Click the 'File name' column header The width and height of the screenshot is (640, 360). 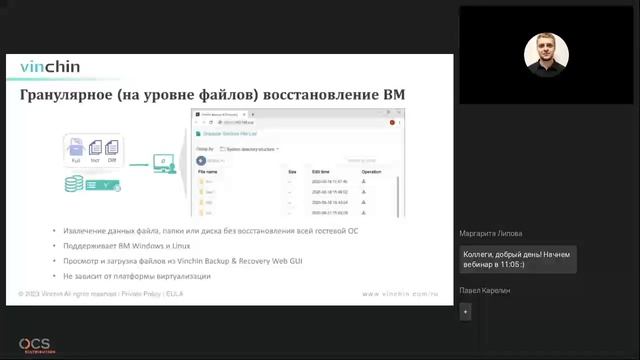(x=208, y=172)
